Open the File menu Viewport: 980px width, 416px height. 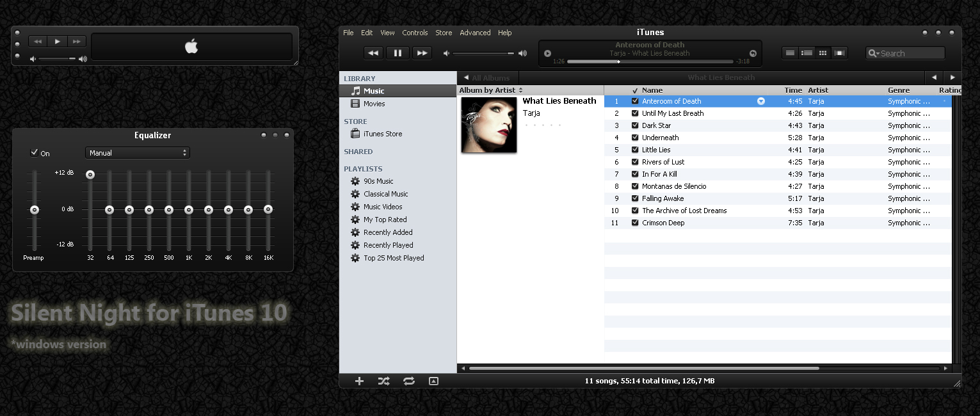coord(348,33)
